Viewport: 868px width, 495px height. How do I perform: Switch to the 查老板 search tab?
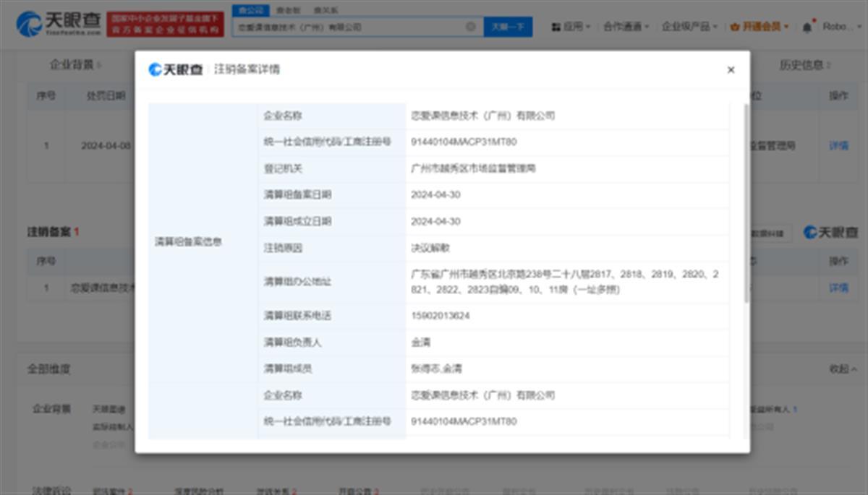click(288, 10)
